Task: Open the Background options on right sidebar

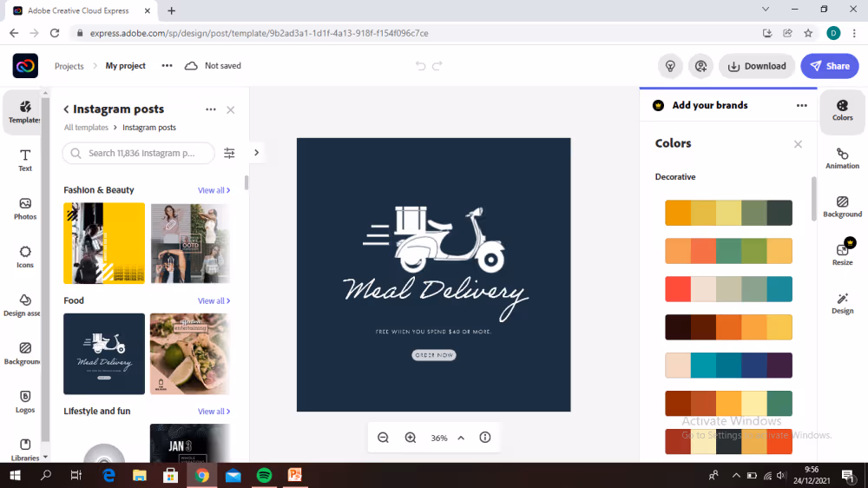Action: pos(842,207)
